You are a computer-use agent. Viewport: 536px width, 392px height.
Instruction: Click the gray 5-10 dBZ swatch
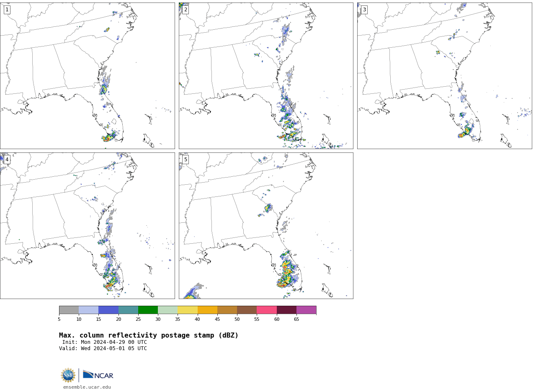click(69, 310)
